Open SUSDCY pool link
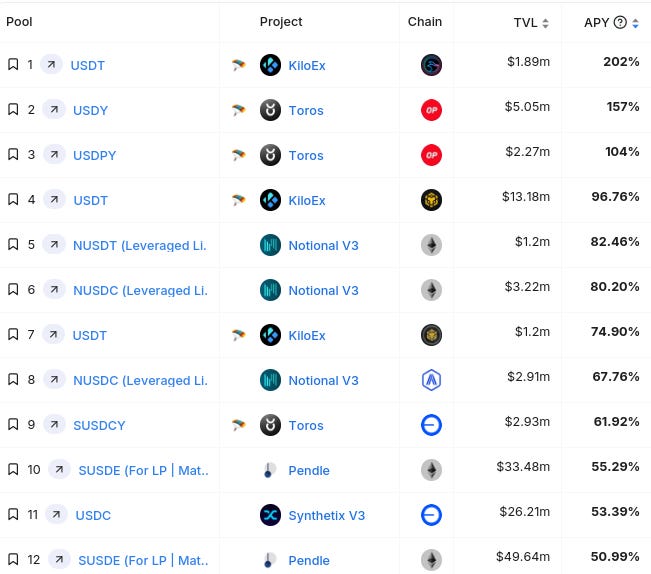Viewport: 651px width, 574px height. [x=99, y=425]
